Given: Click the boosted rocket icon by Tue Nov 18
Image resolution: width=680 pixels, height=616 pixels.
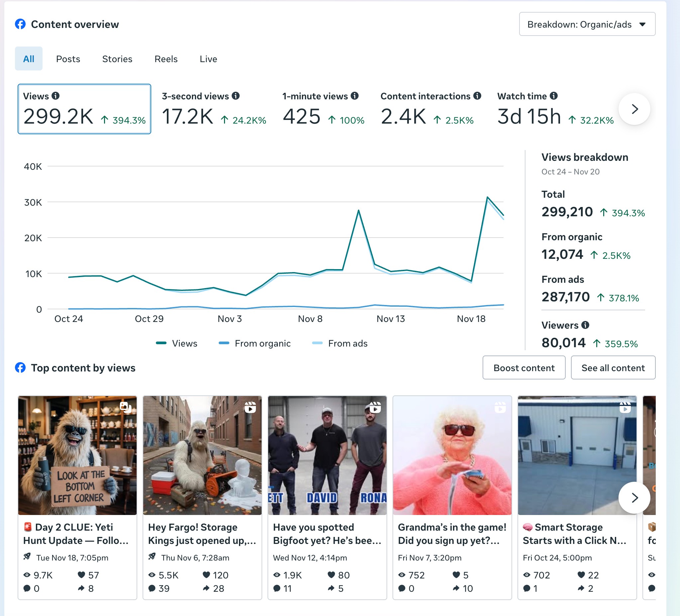Looking at the screenshot, I should click(27, 557).
